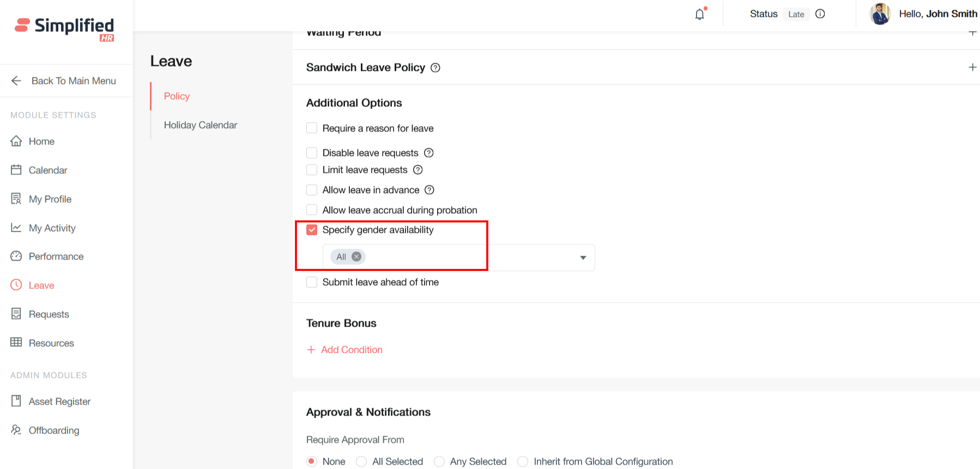Enable Require a reason for leave

coord(312,128)
